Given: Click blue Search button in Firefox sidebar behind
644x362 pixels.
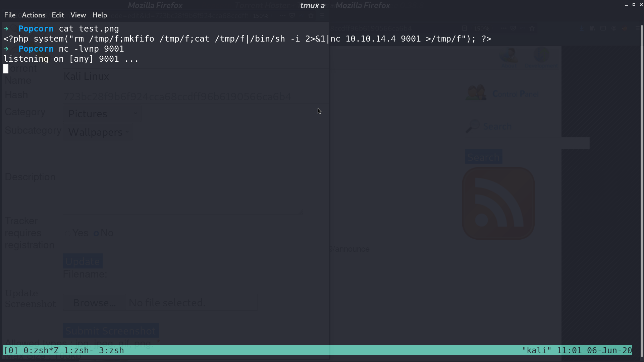Looking at the screenshot, I should tap(483, 157).
